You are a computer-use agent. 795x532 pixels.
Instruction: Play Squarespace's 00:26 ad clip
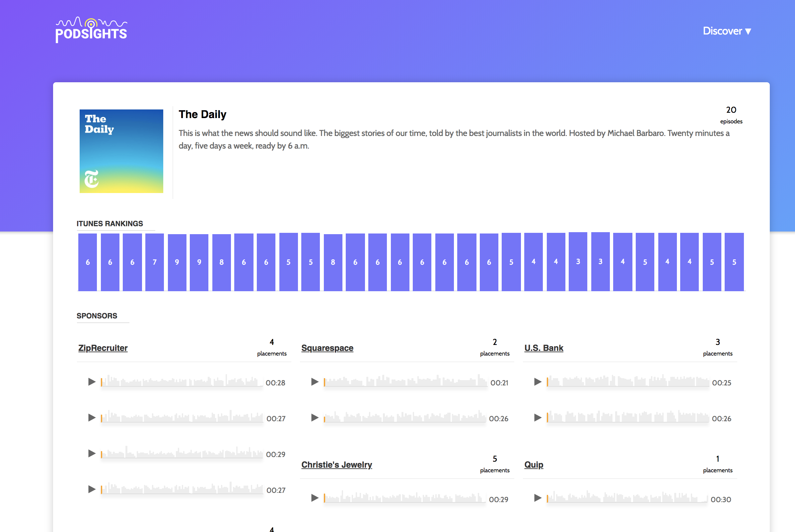coord(314,418)
